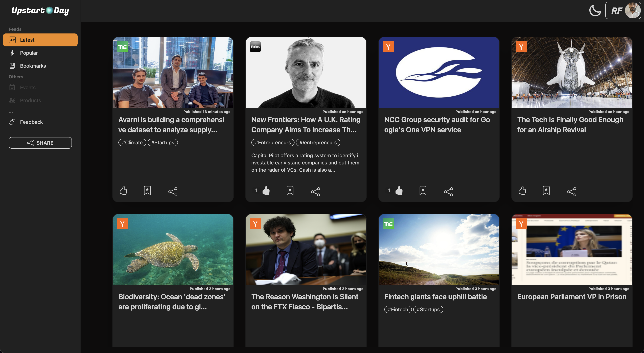Open the Avarni article title

pos(171,125)
